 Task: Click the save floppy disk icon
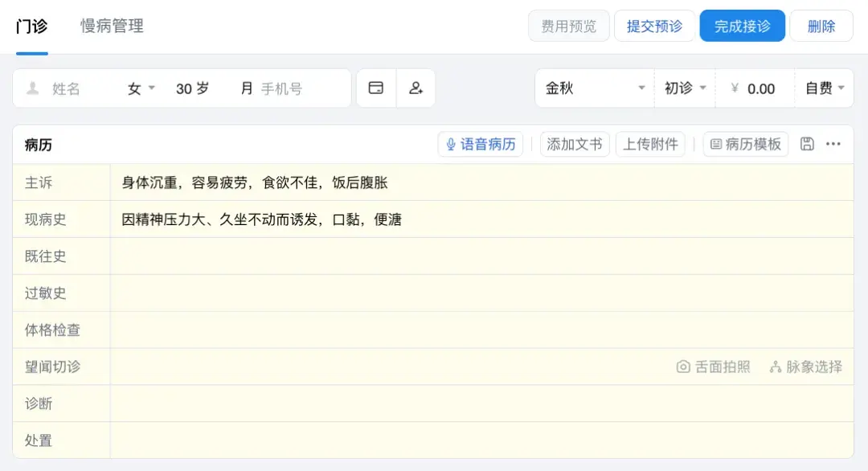807,144
